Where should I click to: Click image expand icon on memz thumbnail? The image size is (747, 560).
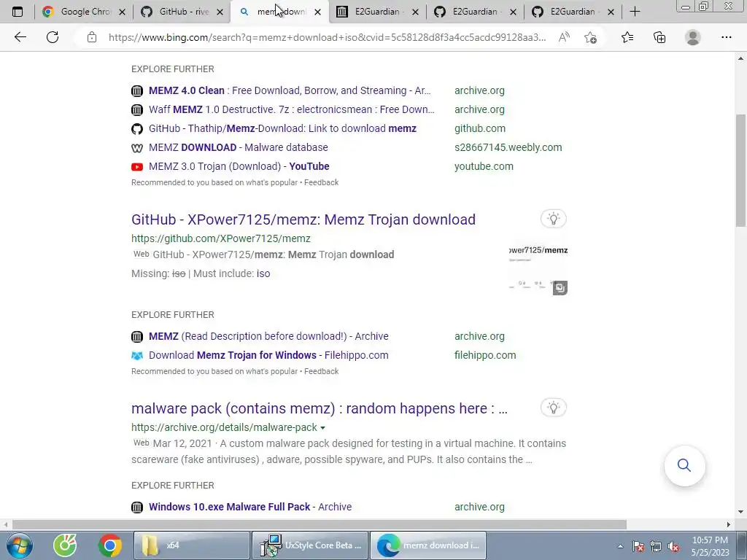(x=560, y=287)
